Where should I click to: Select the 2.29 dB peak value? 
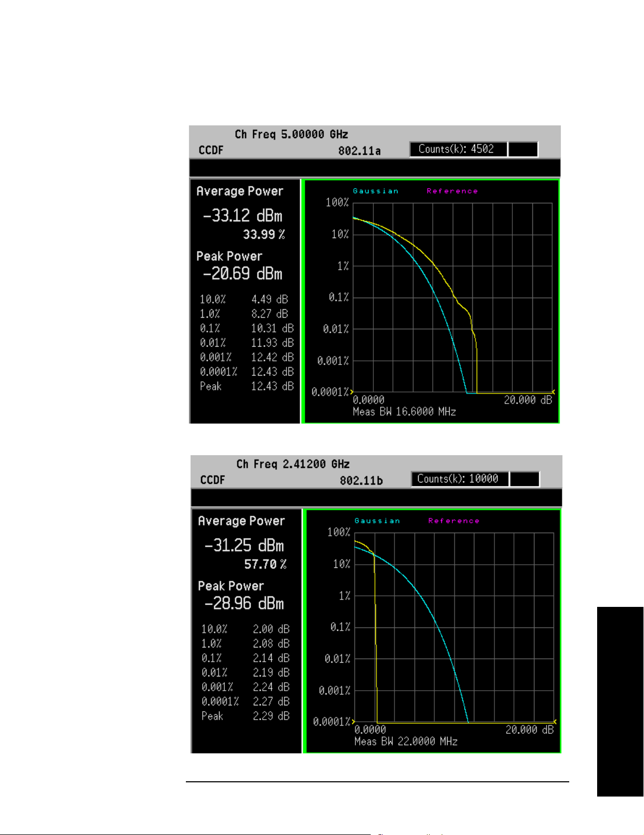click(x=271, y=716)
